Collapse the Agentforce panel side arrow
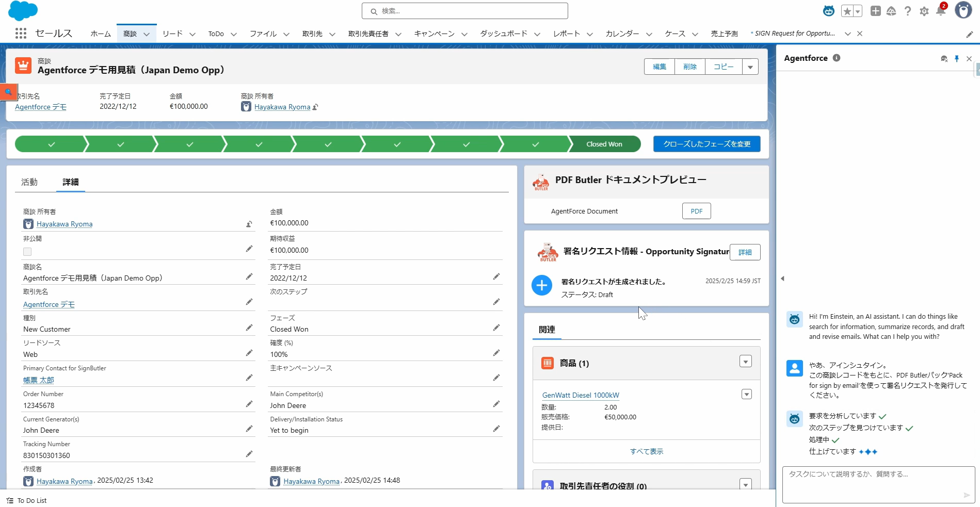Image resolution: width=980 pixels, height=507 pixels. pyautogui.click(x=782, y=279)
